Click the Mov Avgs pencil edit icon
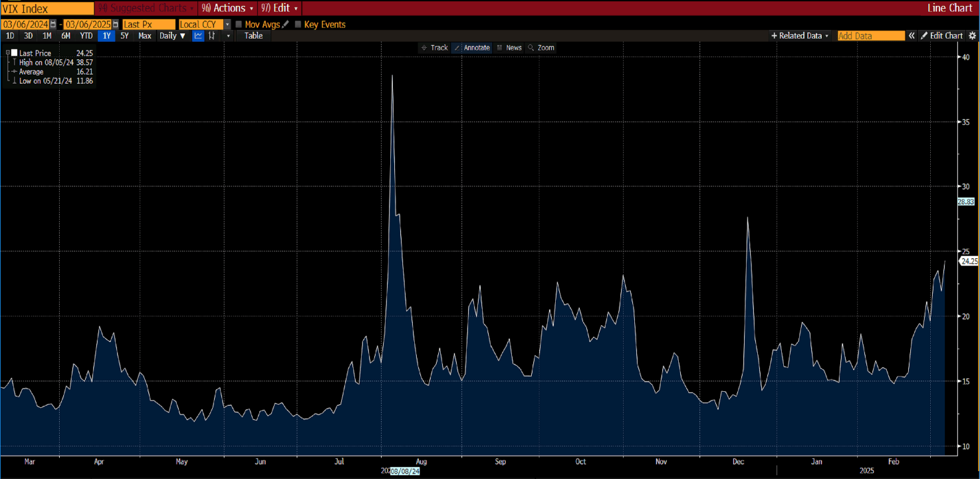Image resolution: width=980 pixels, height=479 pixels. 285,25
